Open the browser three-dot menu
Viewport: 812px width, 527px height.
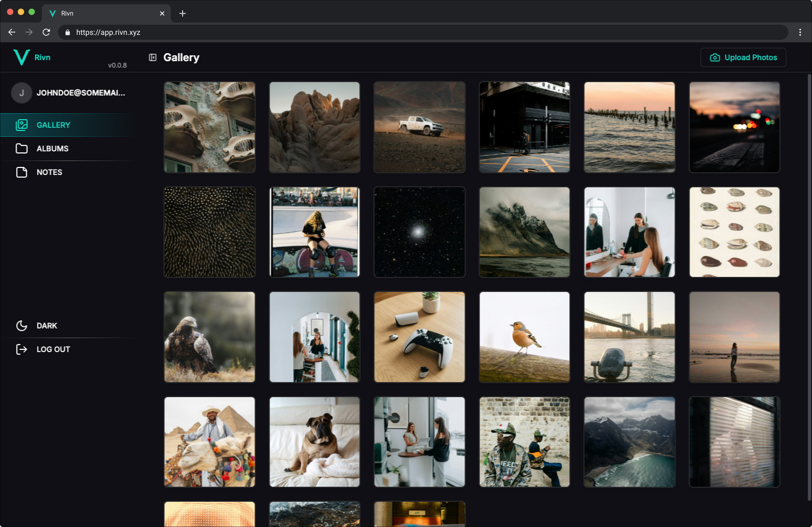[x=800, y=32]
